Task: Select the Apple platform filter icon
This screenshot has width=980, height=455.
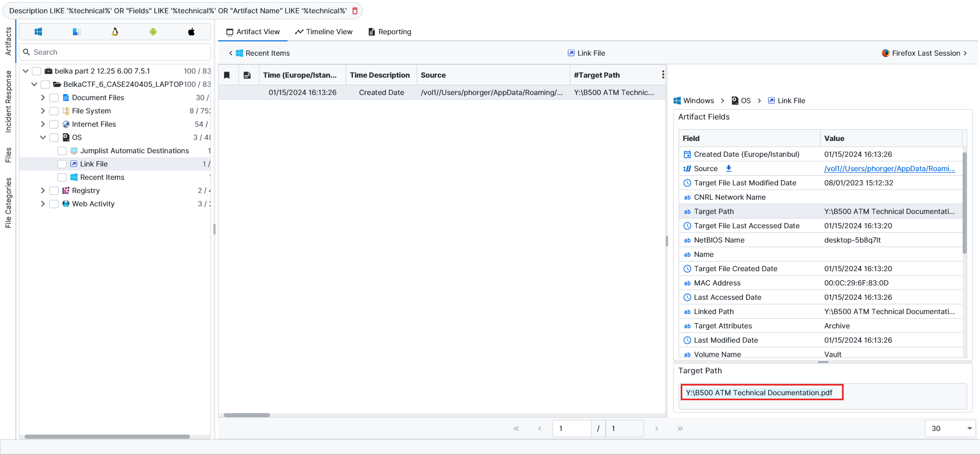Action: (x=192, y=32)
